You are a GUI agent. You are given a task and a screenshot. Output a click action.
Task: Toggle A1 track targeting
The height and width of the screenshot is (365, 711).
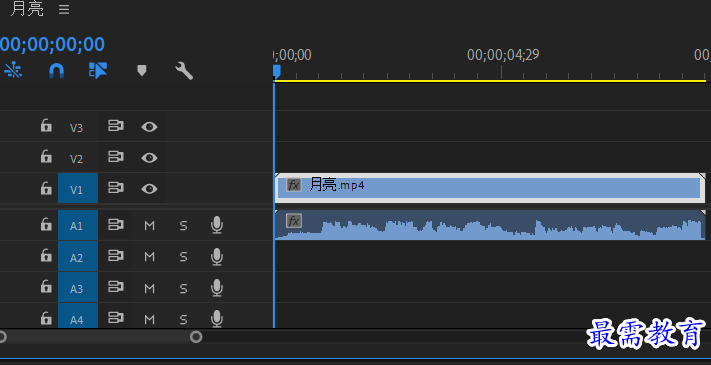78,225
